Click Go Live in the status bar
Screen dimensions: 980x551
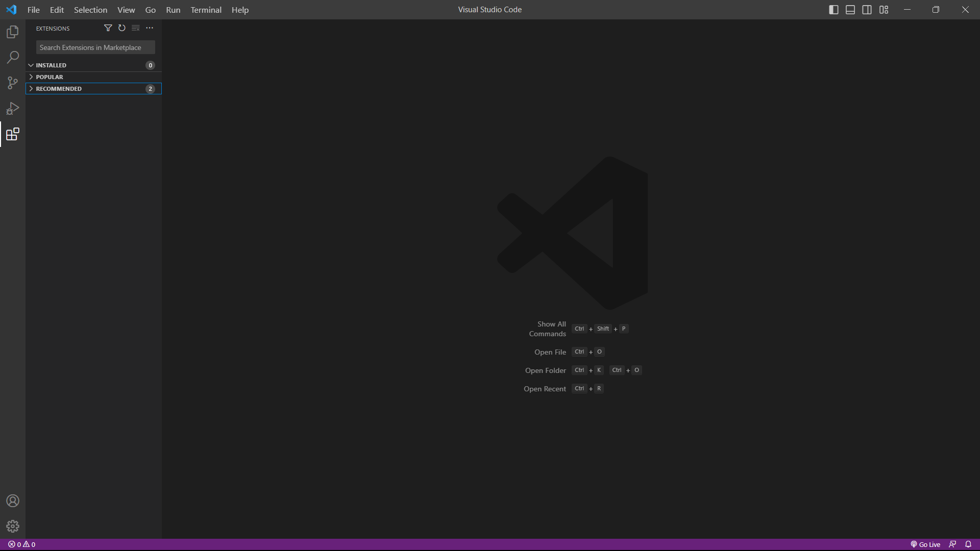925,544
